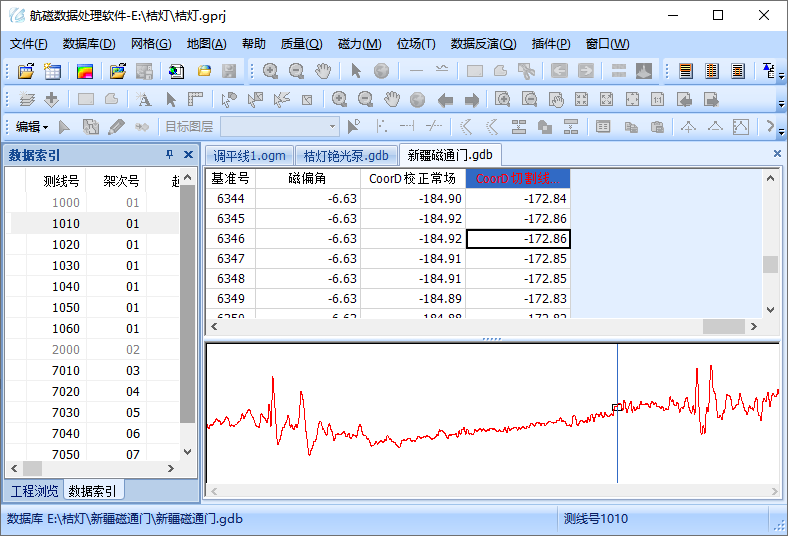
Task: Select the pan hand tool in top toolbar
Action: click(x=322, y=71)
